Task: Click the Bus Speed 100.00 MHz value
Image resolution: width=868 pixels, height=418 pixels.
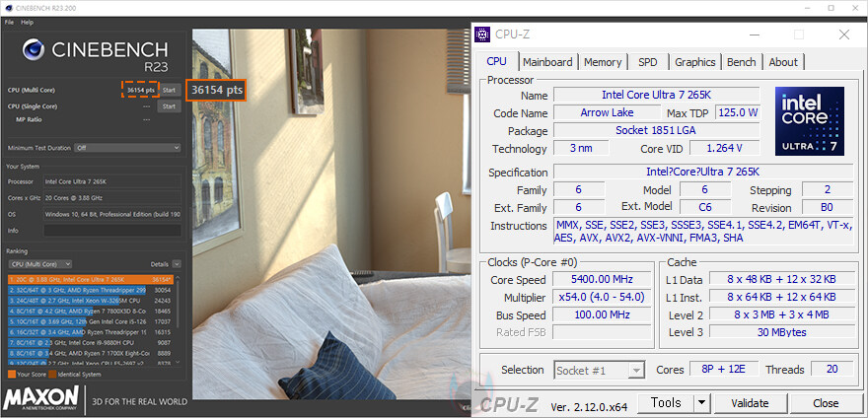Action: point(604,315)
